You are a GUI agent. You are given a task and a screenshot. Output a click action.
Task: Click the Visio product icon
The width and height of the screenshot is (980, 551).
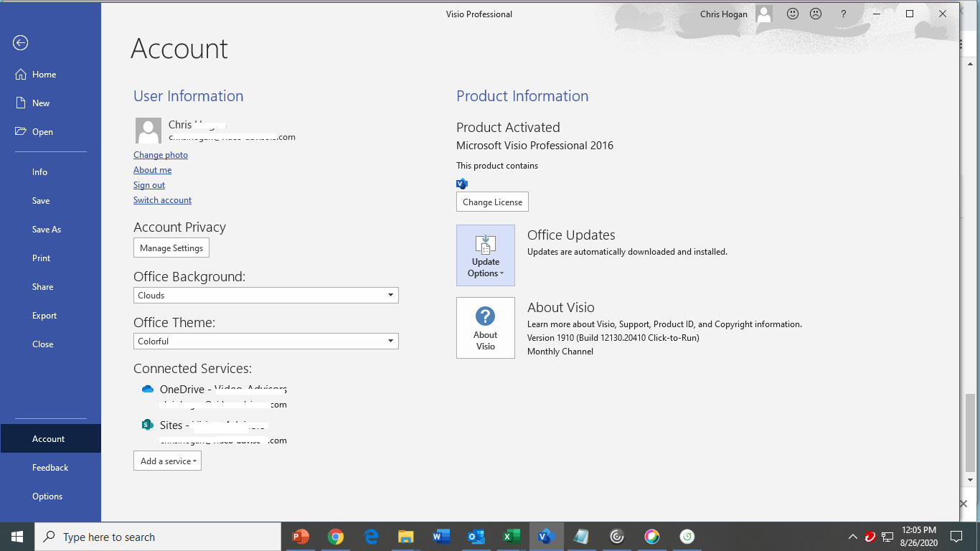click(462, 184)
